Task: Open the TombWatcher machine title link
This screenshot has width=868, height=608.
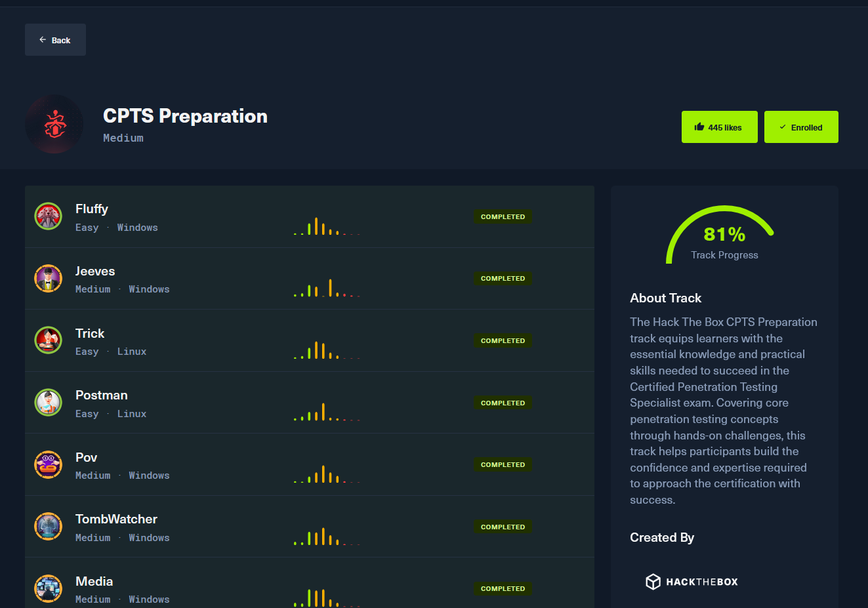Action: 116,519
